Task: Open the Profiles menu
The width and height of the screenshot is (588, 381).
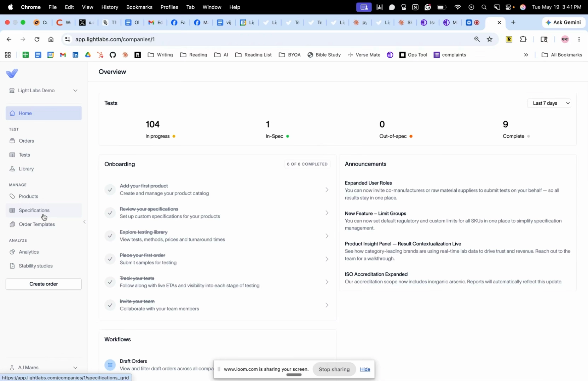Action: tap(169, 7)
